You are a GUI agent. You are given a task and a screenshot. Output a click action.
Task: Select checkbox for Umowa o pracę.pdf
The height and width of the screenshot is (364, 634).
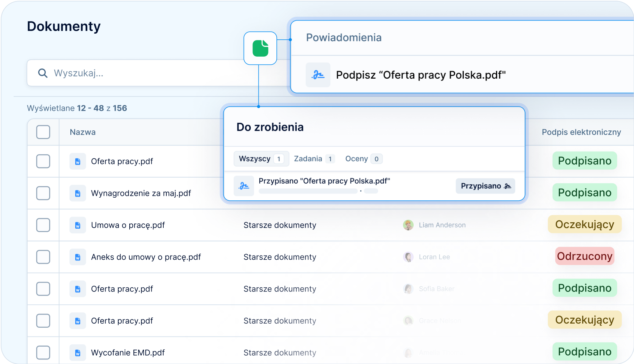pos(43,225)
